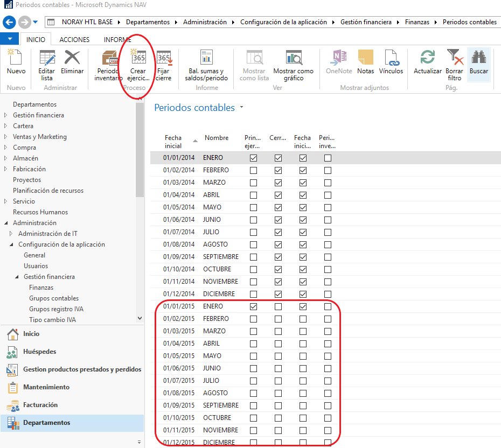The width and height of the screenshot is (501, 448).
Task: Collapse Administración tree node
Action: 6,223
